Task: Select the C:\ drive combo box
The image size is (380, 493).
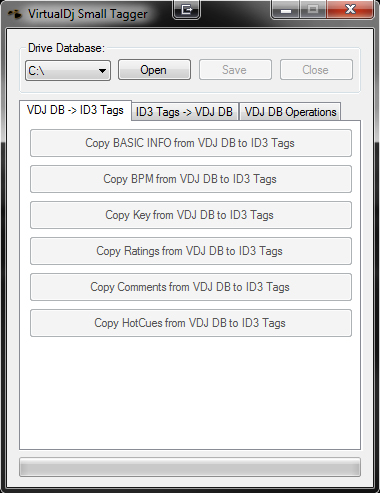Action: (68, 70)
